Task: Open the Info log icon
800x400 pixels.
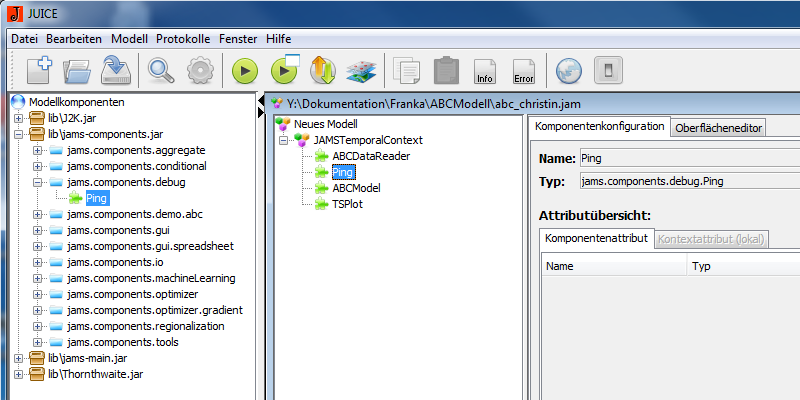Action: [x=485, y=71]
